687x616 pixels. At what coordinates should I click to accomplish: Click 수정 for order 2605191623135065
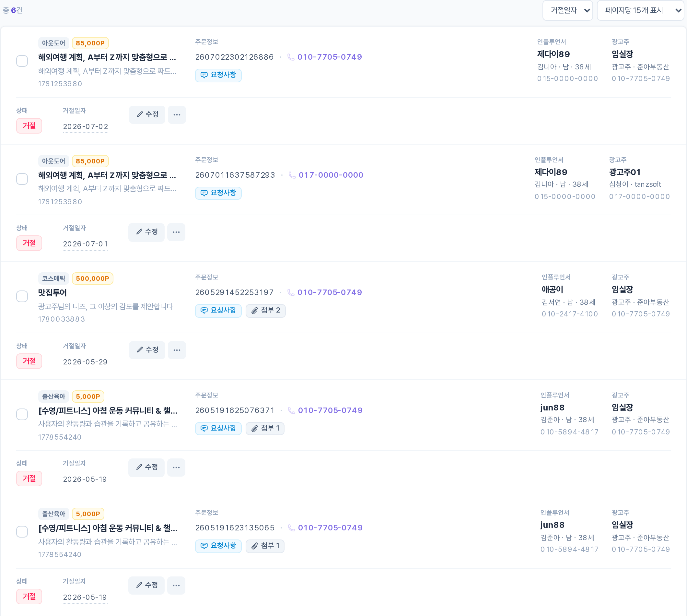tap(146, 585)
